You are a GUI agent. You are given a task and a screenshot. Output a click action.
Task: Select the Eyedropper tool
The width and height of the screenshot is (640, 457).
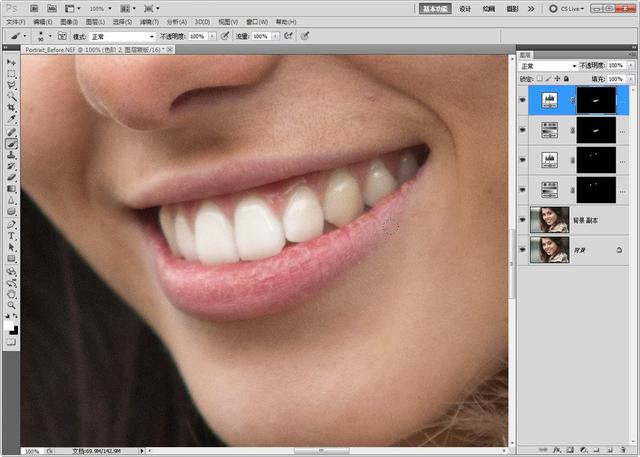[x=11, y=120]
